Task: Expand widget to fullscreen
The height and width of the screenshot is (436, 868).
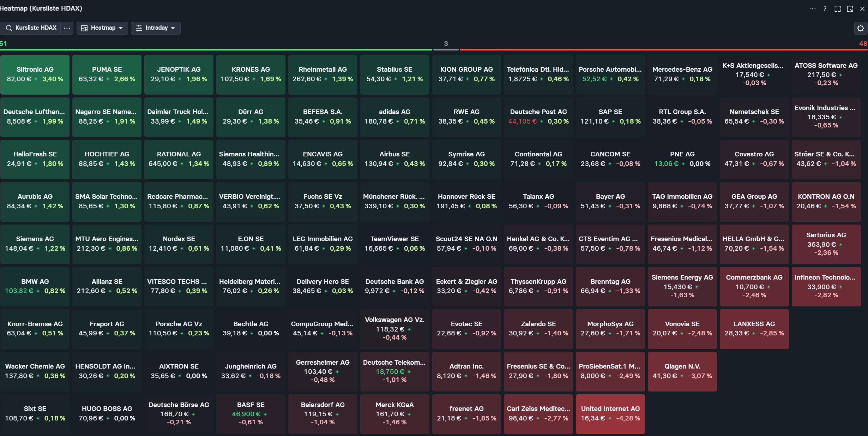Action: coord(838,9)
